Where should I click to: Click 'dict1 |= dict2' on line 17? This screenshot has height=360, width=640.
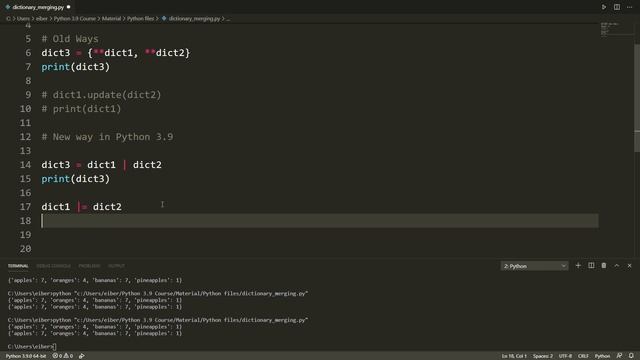[81, 207]
